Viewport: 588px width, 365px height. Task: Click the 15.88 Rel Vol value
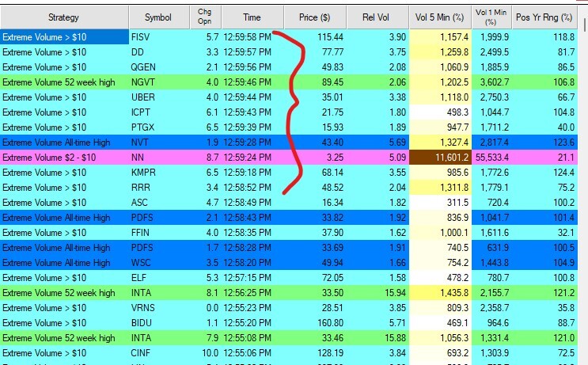pos(395,337)
